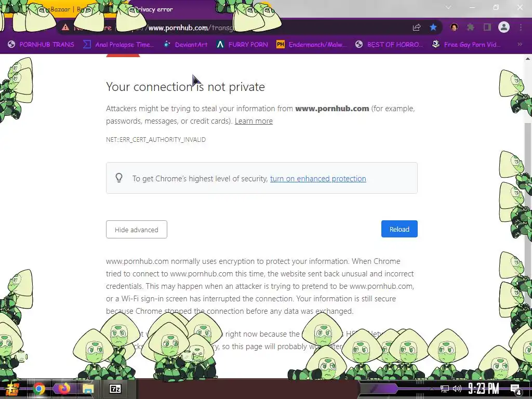Click the Not secure warning triangle icon

[x=65, y=28]
